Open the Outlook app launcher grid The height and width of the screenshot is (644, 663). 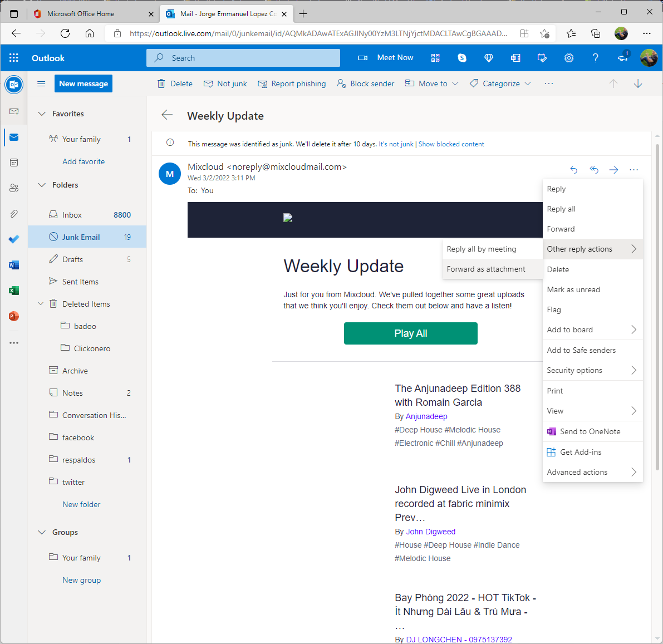coord(13,58)
